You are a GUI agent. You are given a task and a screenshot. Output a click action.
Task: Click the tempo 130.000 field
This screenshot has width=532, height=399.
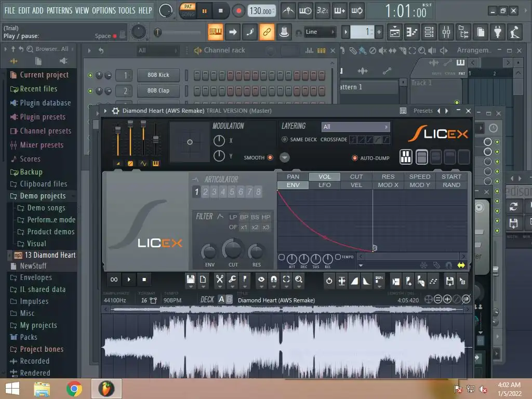(261, 11)
